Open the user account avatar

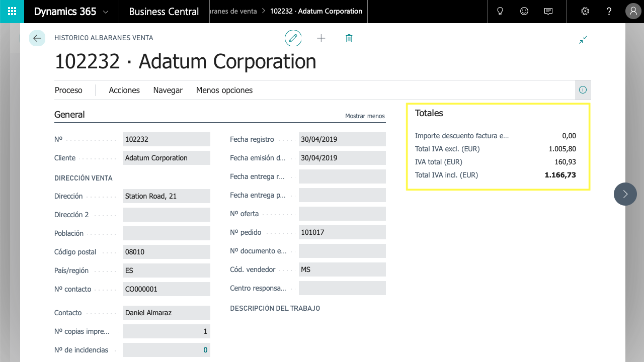point(632,12)
